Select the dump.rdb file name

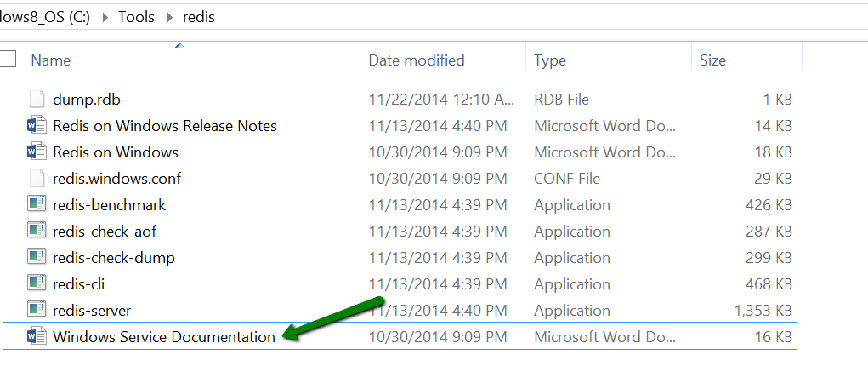87,100
